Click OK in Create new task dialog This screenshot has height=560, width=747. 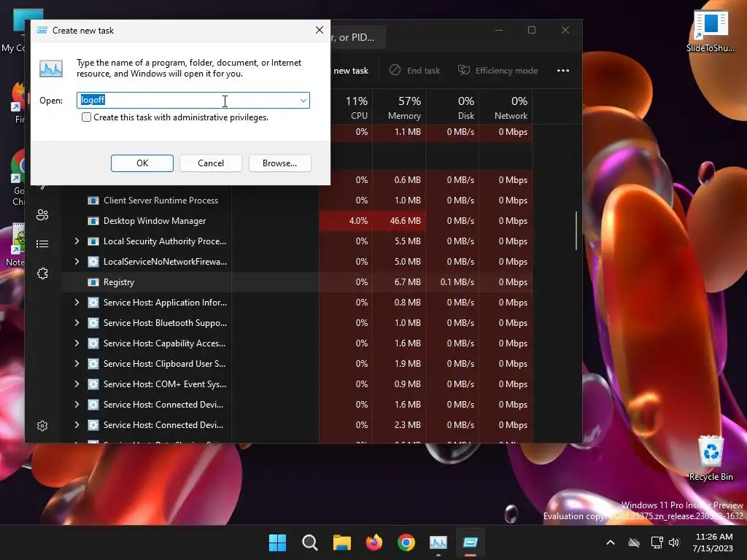142,163
